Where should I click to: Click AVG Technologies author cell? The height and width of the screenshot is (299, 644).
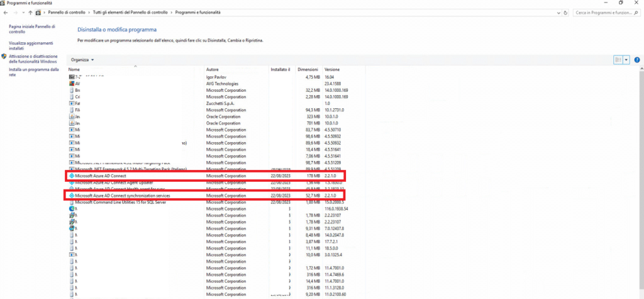click(x=222, y=84)
